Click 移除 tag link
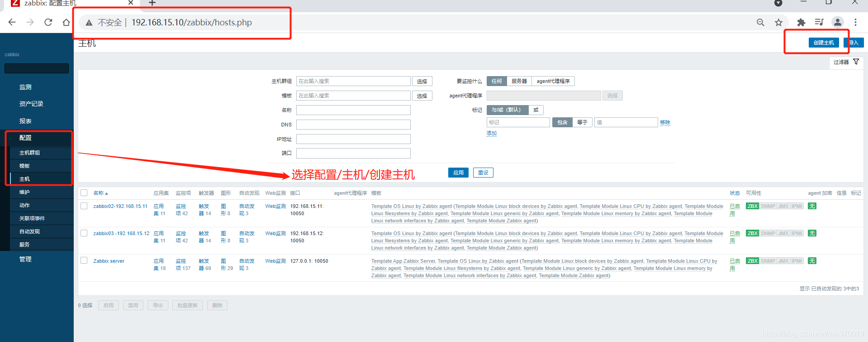This screenshot has width=868, height=342. click(665, 122)
